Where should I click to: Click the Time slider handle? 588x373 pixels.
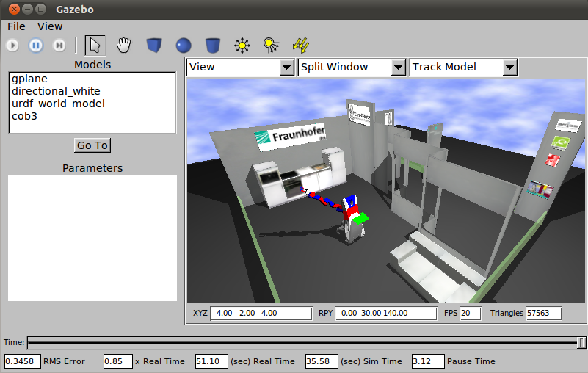click(581, 342)
